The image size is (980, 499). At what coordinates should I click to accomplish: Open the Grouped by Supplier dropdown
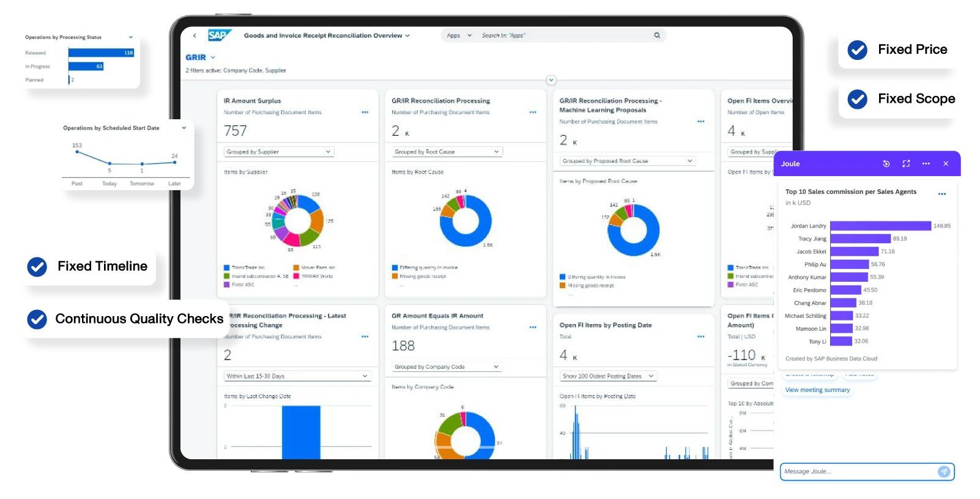pos(278,152)
